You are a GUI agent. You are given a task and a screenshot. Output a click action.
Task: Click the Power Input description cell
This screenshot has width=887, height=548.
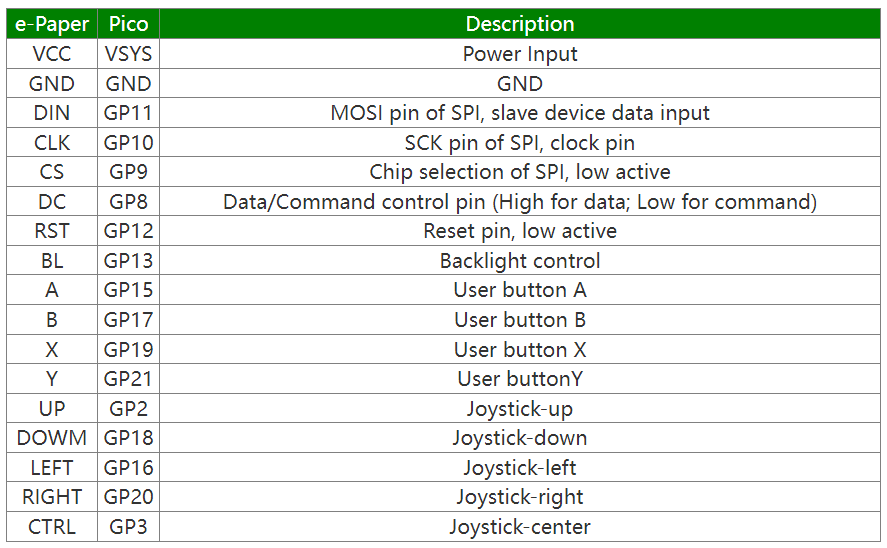pyautogui.click(x=520, y=54)
